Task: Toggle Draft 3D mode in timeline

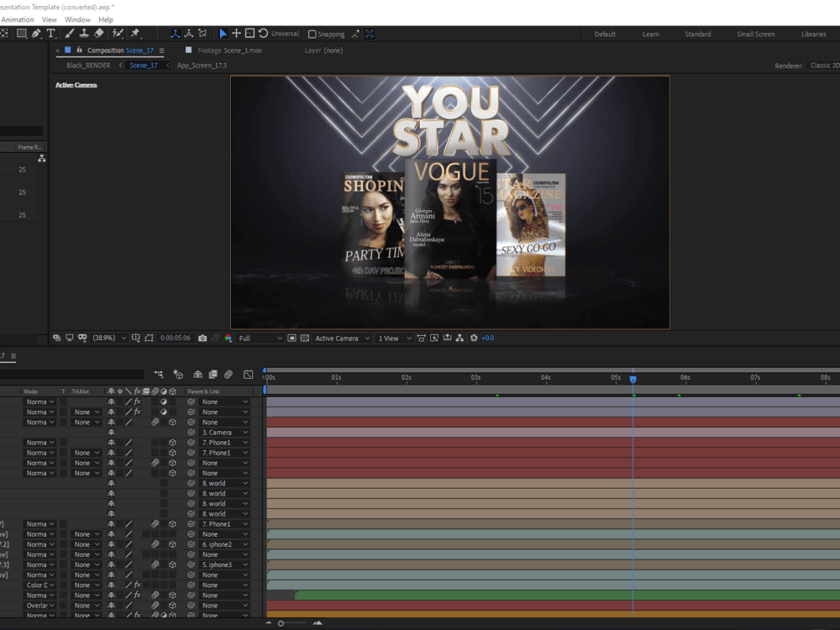Action: click(178, 375)
